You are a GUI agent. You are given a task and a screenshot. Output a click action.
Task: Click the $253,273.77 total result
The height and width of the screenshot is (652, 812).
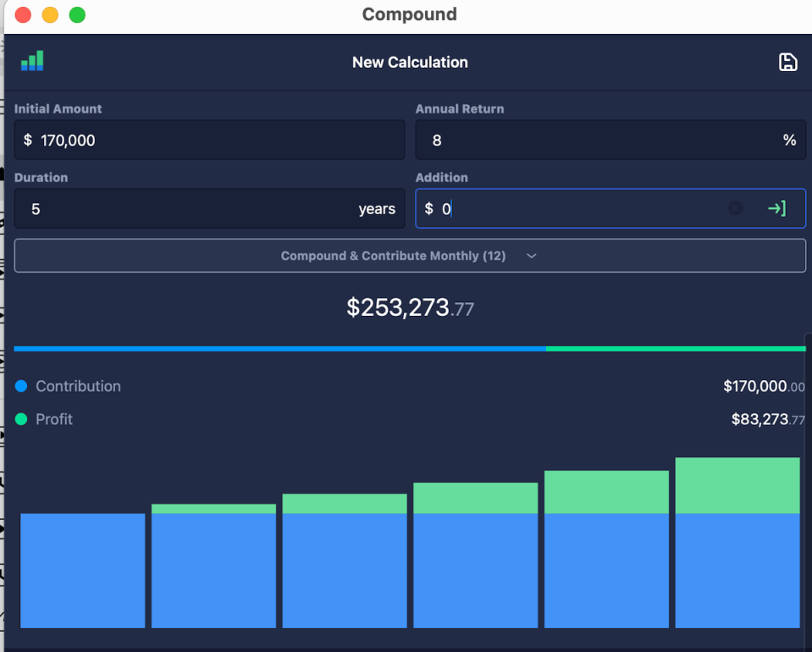410,307
